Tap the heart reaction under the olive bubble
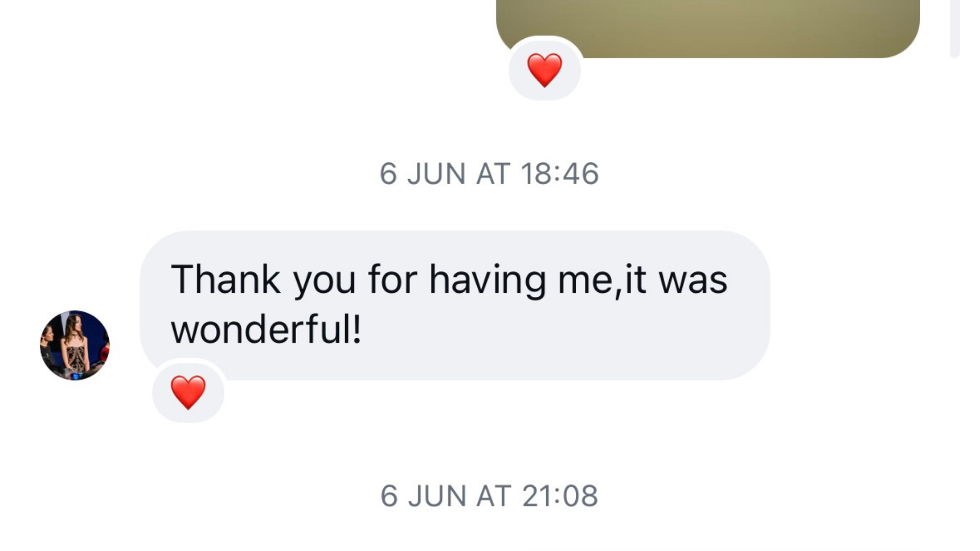The height and width of the screenshot is (551, 980). point(545,70)
